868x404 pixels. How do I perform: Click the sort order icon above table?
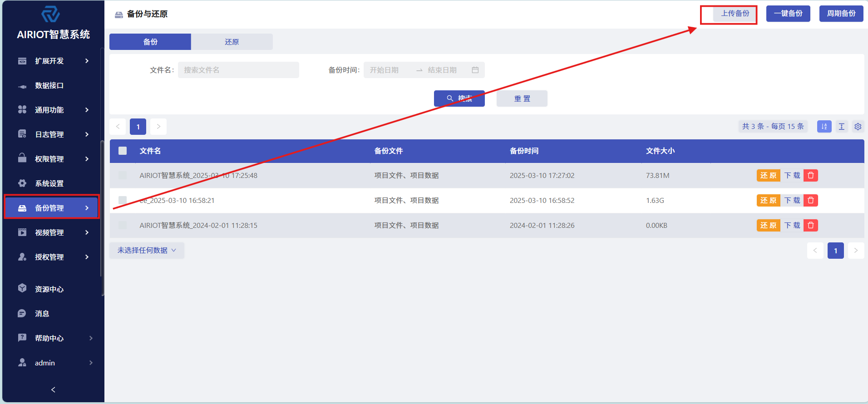(x=824, y=127)
